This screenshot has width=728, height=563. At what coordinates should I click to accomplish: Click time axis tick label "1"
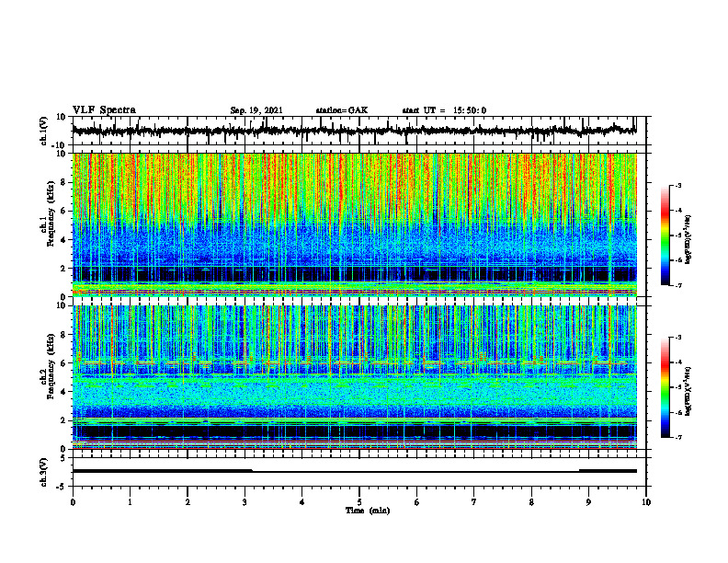[x=130, y=502]
